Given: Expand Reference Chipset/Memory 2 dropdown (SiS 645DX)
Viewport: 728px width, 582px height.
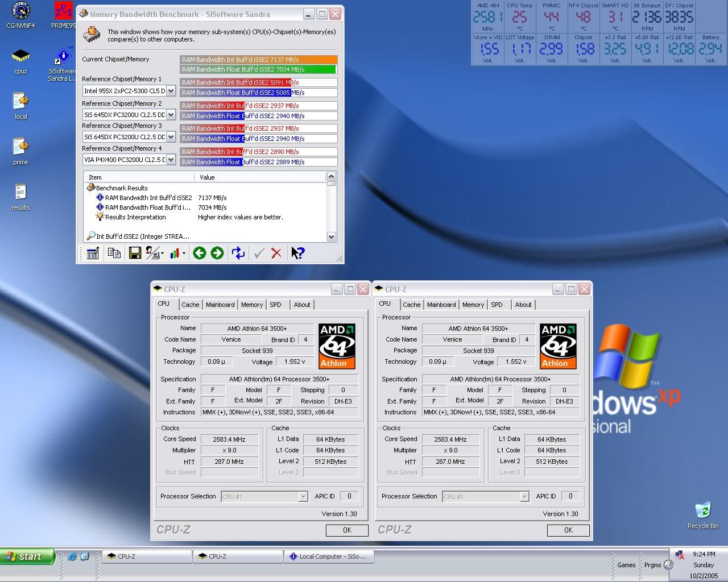Looking at the screenshot, I should click(x=171, y=114).
